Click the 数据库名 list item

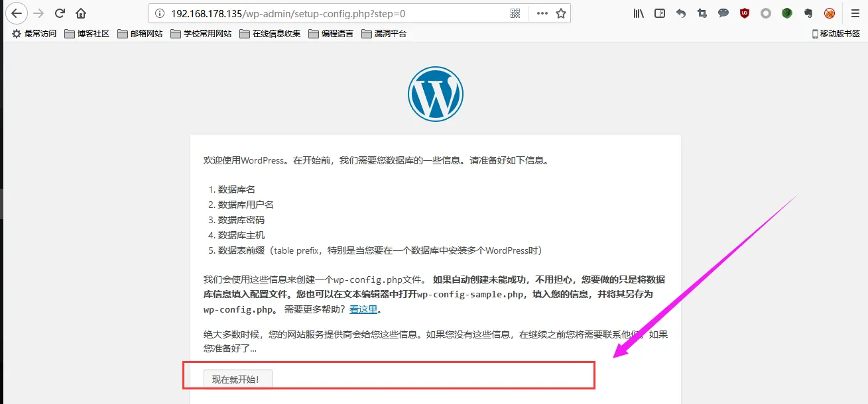(237, 189)
